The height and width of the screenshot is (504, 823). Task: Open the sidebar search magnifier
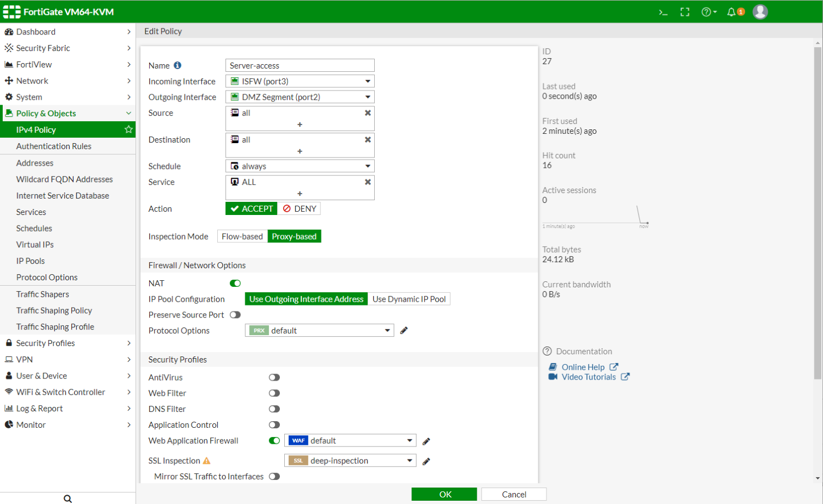click(x=67, y=498)
